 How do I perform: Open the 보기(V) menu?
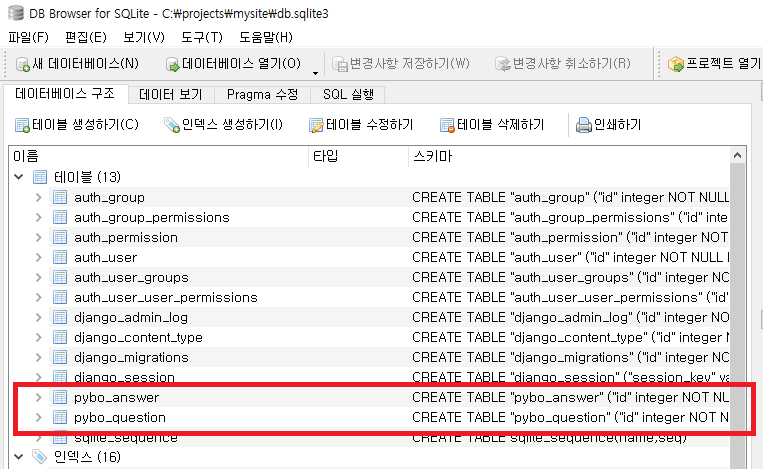point(144,37)
